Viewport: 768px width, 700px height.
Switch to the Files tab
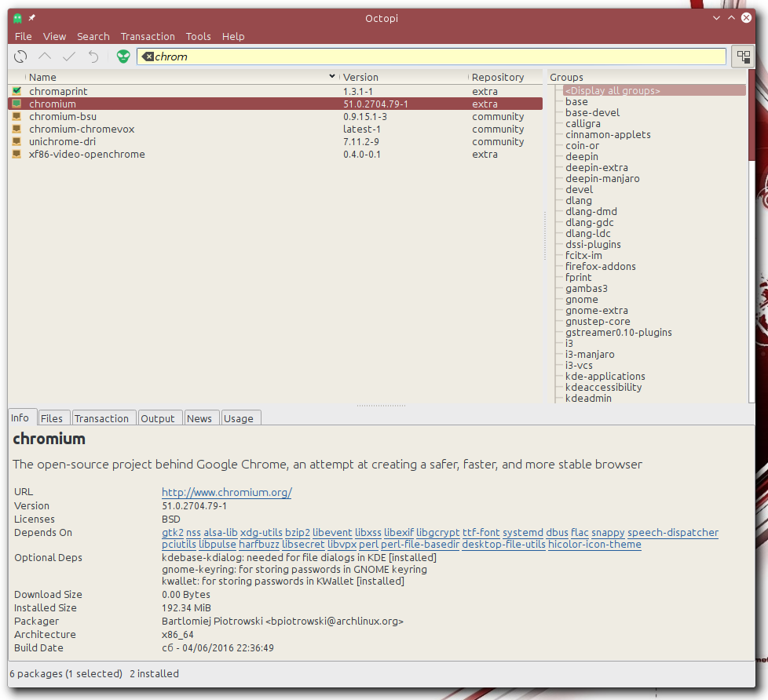pyautogui.click(x=52, y=418)
